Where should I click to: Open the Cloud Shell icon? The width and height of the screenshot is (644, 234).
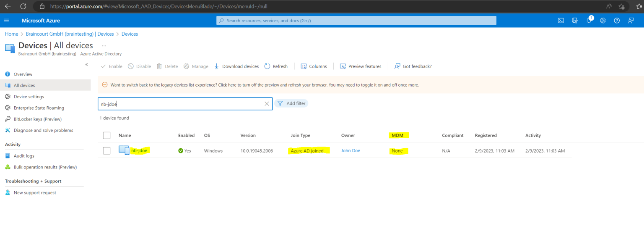click(561, 21)
